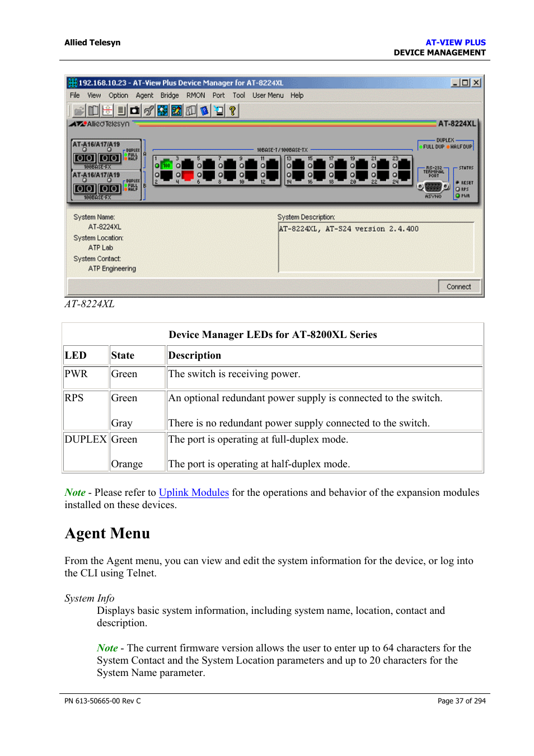Open the User Menu menu

tap(268, 96)
